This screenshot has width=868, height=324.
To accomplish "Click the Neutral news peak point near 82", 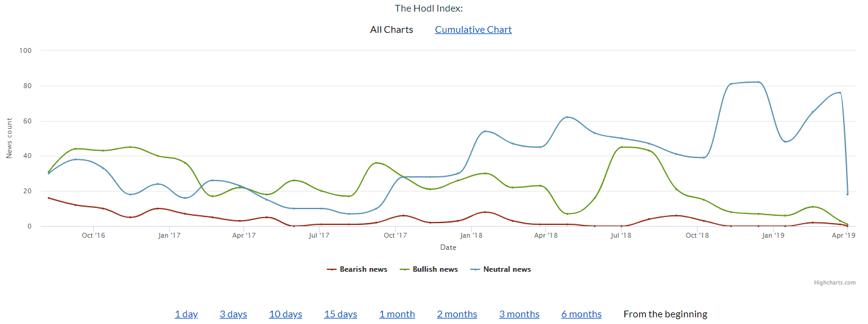I will pyautogui.click(x=758, y=82).
